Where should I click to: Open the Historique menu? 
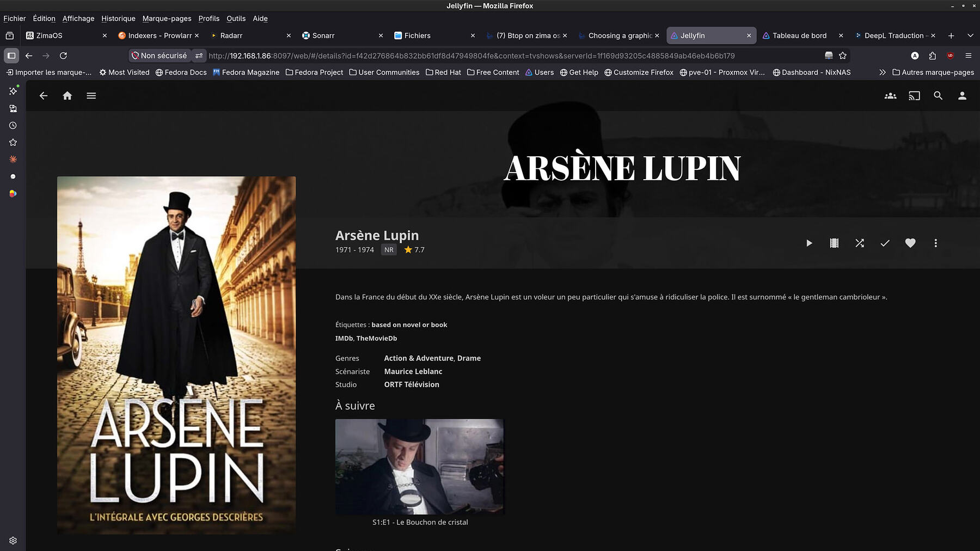[118, 19]
